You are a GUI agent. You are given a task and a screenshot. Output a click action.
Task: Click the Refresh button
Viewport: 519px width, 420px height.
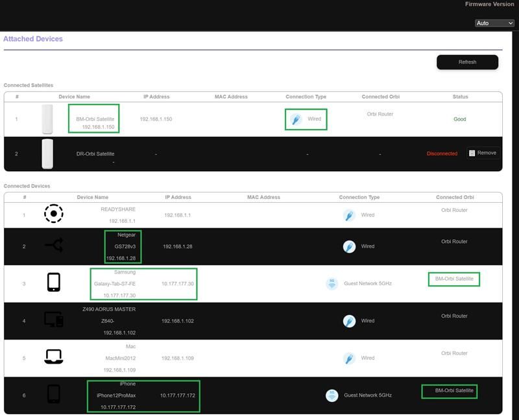click(x=467, y=62)
